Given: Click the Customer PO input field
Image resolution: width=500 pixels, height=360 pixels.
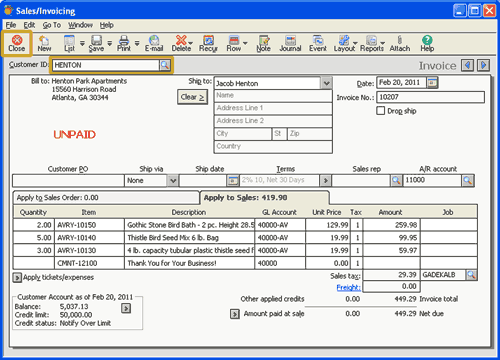Looking at the screenshot, I should (68, 180).
